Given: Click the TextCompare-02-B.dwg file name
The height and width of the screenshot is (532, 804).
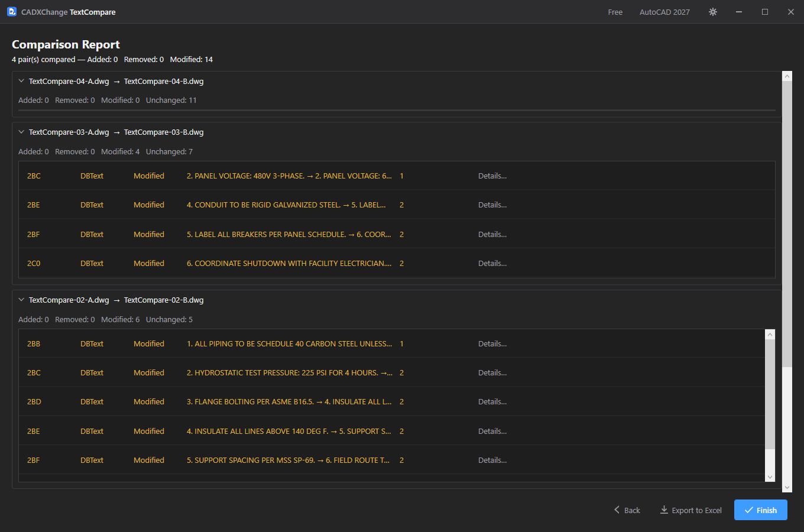Looking at the screenshot, I should point(164,300).
